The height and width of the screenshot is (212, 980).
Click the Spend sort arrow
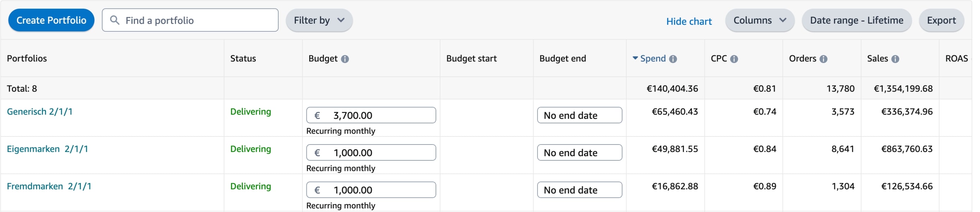pyautogui.click(x=635, y=58)
